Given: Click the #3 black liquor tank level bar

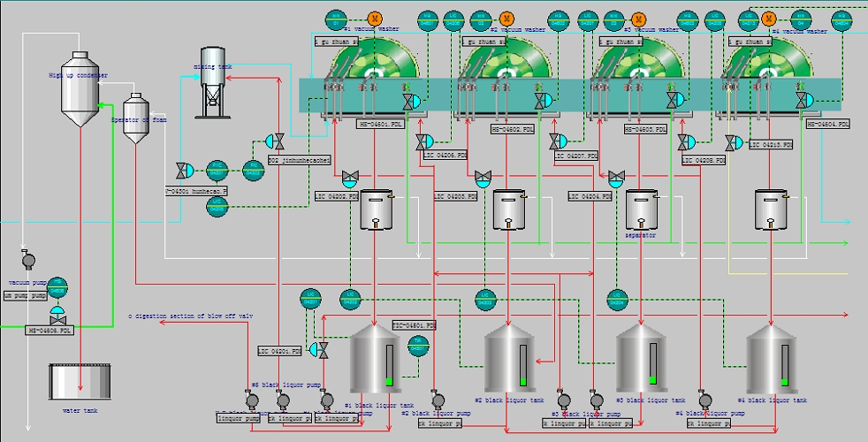Looking at the screenshot, I should (x=652, y=363).
